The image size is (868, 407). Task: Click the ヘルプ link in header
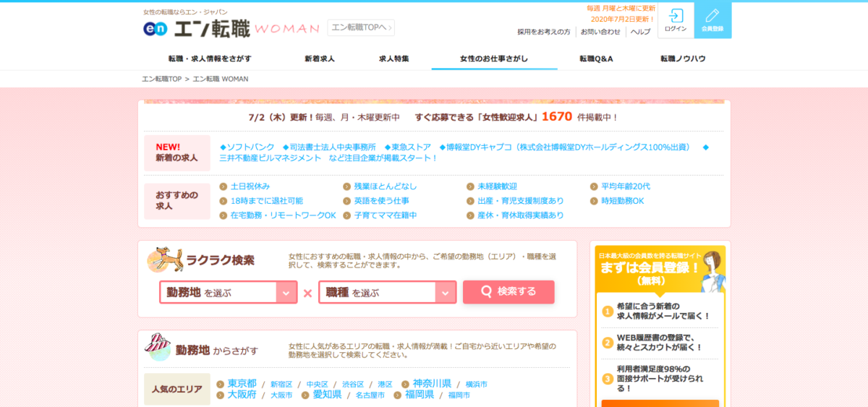click(640, 32)
